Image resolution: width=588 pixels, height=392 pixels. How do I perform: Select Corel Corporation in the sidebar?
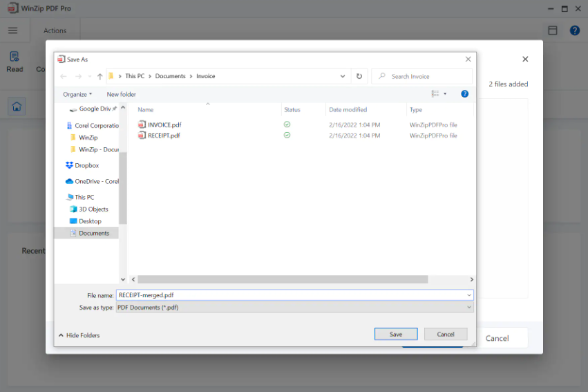[93, 126]
